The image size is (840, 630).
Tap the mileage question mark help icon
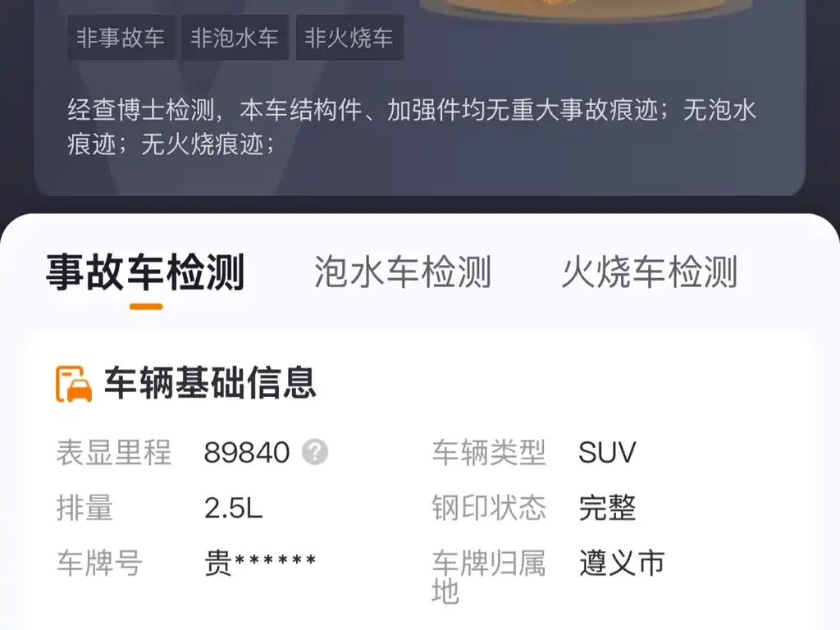(x=315, y=452)
